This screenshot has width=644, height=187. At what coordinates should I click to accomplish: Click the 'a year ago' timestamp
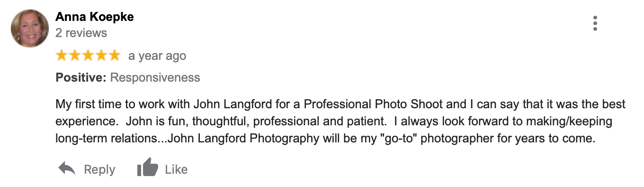coord(157,56)
